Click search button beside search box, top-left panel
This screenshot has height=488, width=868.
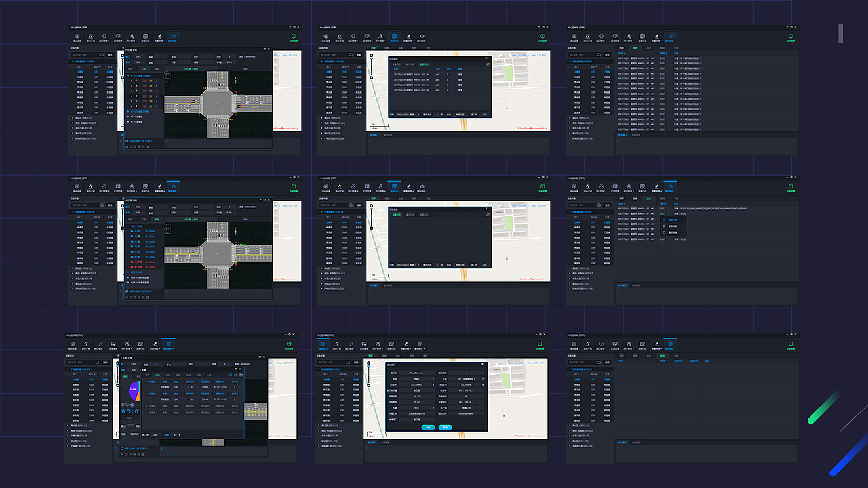pos(110,55)
